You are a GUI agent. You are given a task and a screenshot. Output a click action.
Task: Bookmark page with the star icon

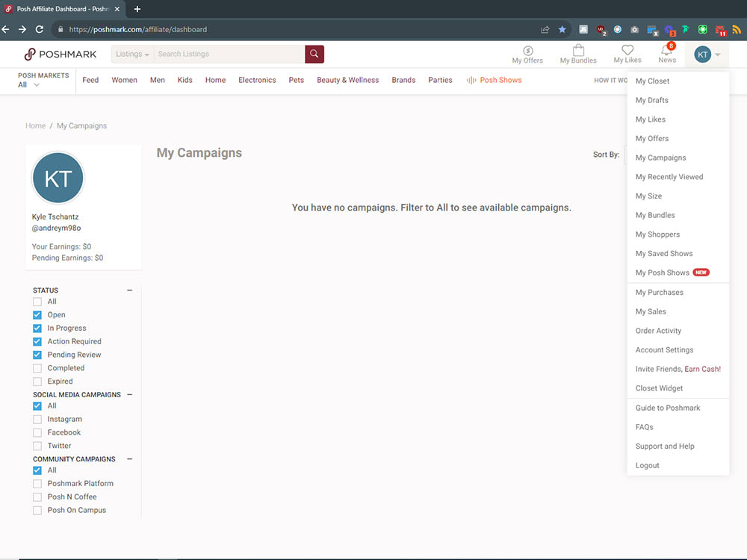pyautogui.click(x=562, y=30)
